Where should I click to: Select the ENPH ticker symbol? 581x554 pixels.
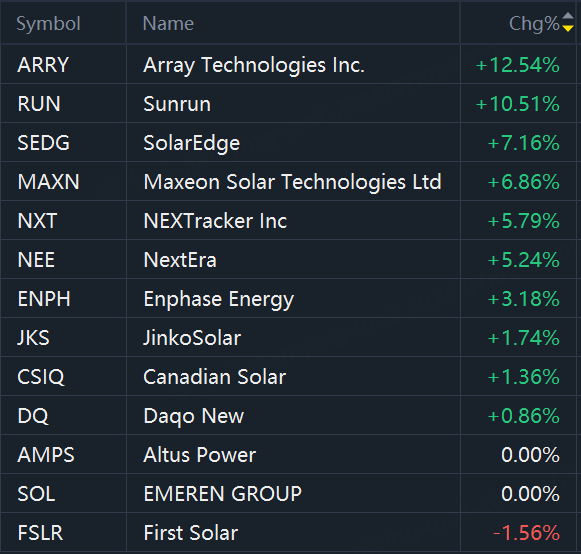click(x=44, y=299)
